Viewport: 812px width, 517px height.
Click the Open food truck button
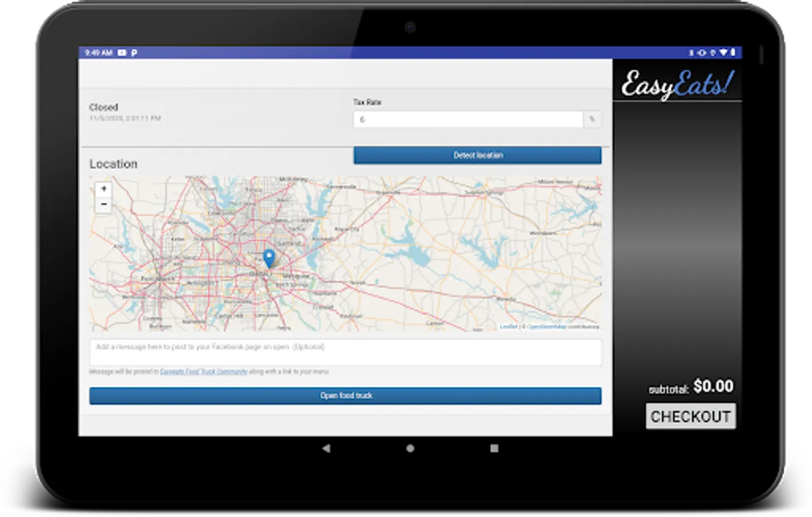point(345,396)
